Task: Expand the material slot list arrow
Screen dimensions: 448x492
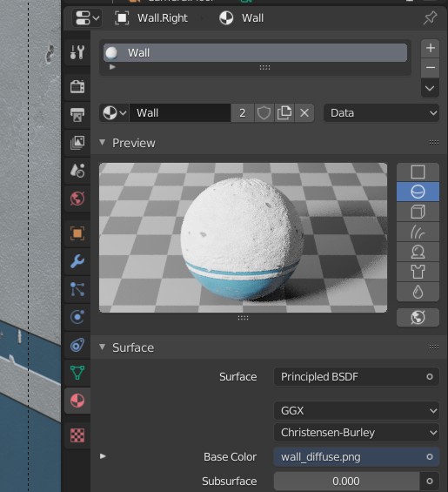Action: [x=112, y=67]
